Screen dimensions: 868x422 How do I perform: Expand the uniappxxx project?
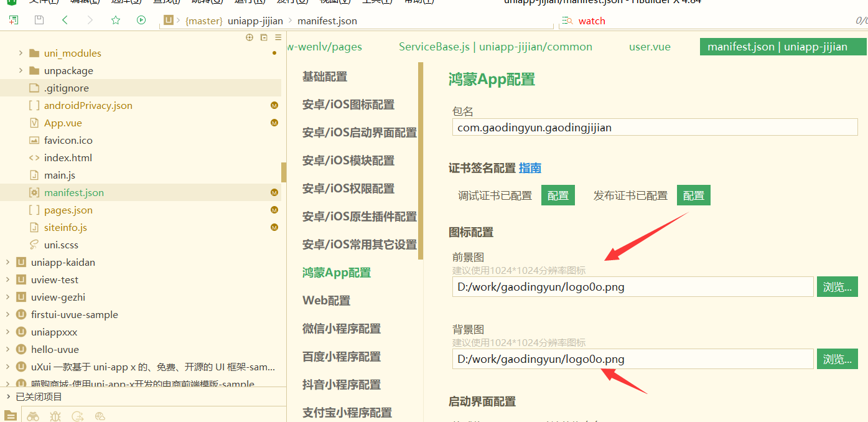coord(7,332)
